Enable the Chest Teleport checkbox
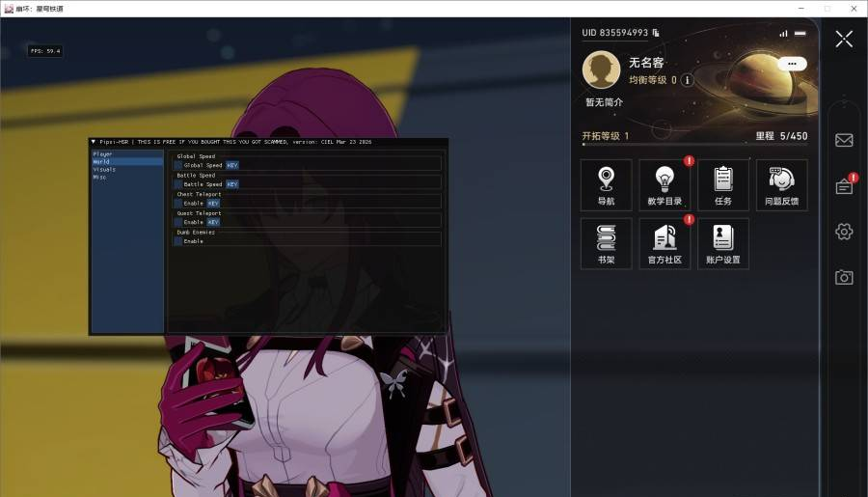The image size is (868, 497). point(178,204)
